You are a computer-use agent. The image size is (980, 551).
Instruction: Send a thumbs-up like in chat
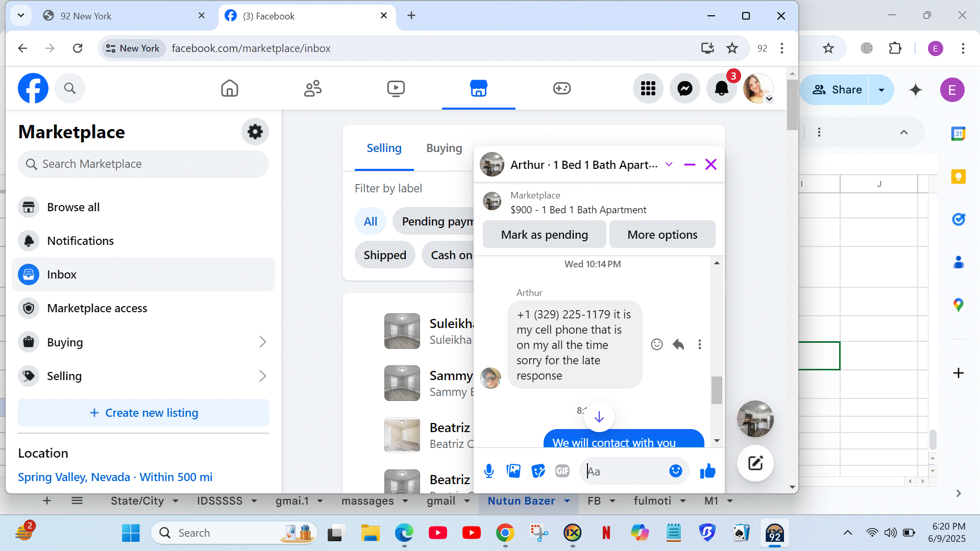pos(707,471)
